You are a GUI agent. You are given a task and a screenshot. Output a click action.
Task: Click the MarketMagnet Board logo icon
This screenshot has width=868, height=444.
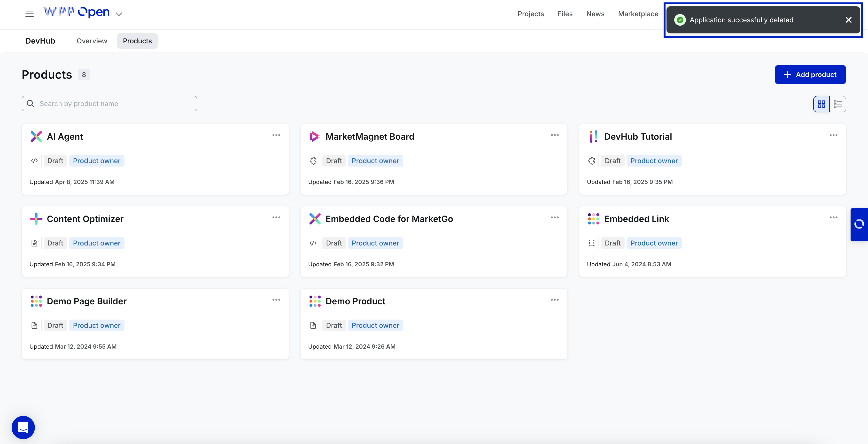pyautogui.click(x=314, y=137)
